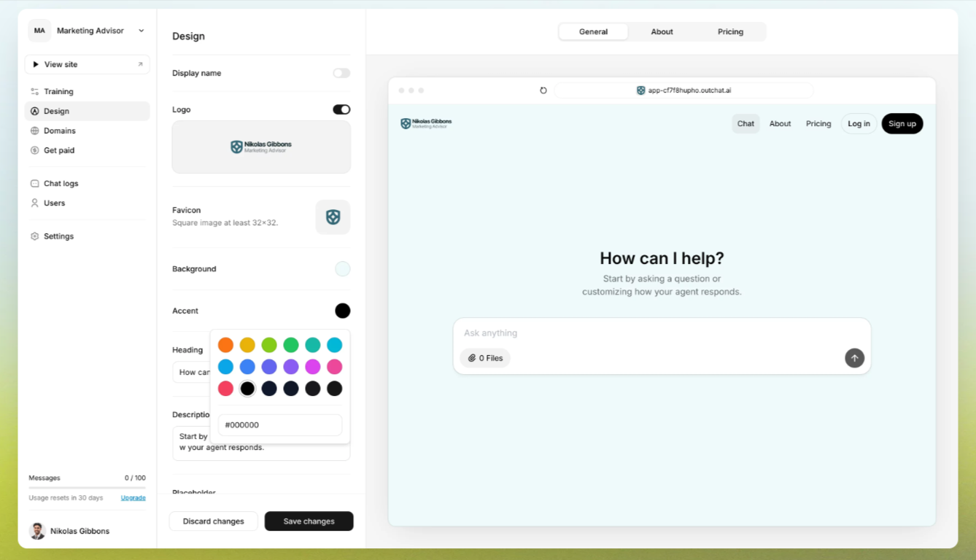
Task: Click the Description text area
Action: (x=261, y=443)
